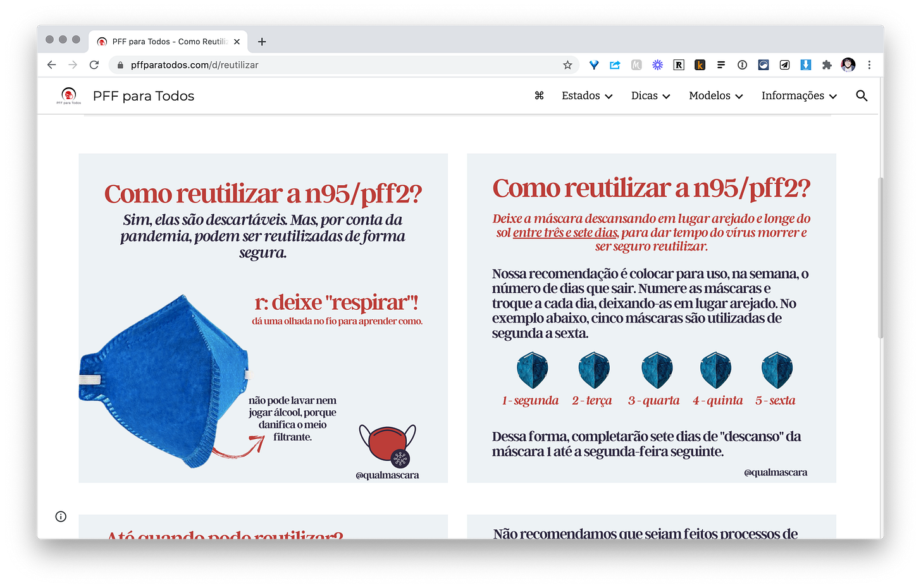Click the '1 - segunda' mask label
The height and width of the screenshot is (588, 921).
(530, 400)
